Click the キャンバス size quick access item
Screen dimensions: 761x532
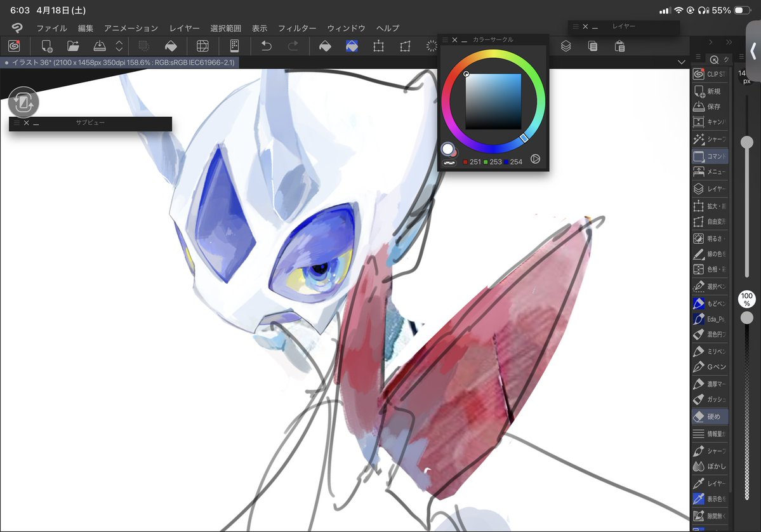click(710, 122)
